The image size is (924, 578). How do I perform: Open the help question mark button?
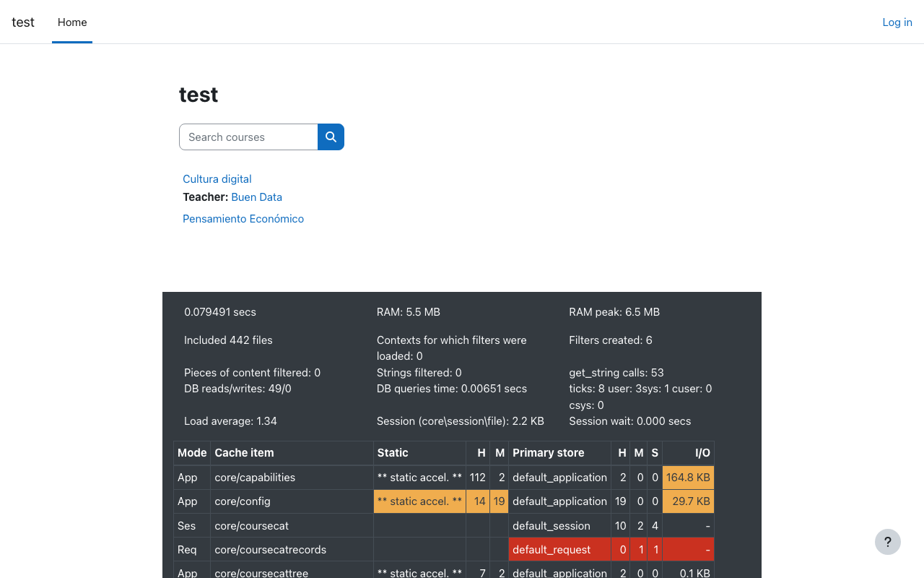point(887,542)
